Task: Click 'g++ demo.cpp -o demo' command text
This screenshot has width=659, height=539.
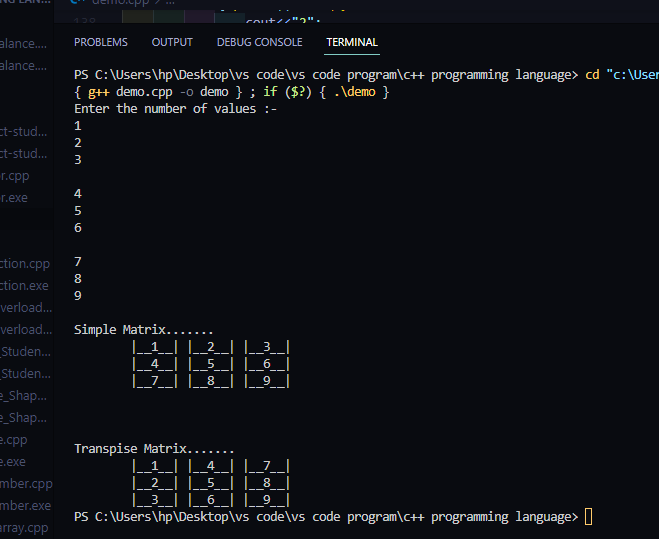Action: 158,92
